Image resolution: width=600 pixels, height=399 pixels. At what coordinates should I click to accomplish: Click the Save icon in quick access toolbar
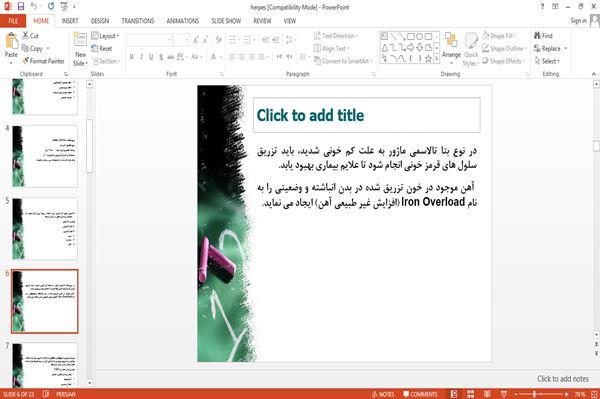point(21,6)
